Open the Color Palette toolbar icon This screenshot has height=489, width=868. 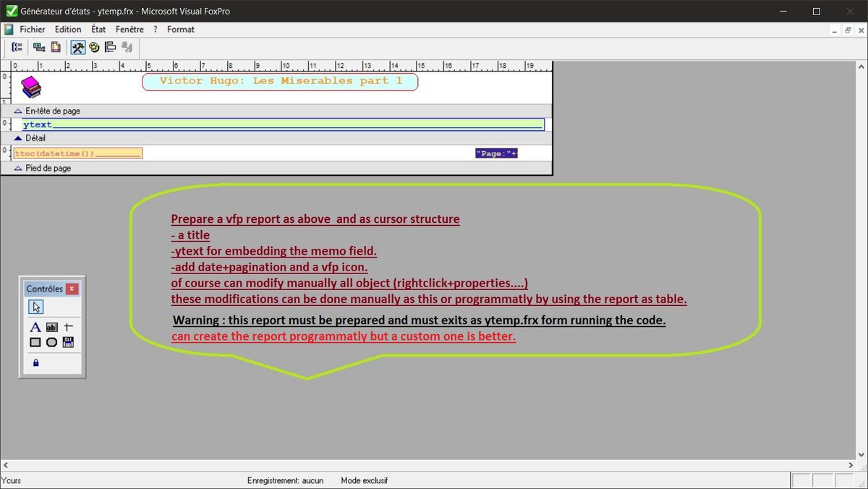(x=94, y=48)
